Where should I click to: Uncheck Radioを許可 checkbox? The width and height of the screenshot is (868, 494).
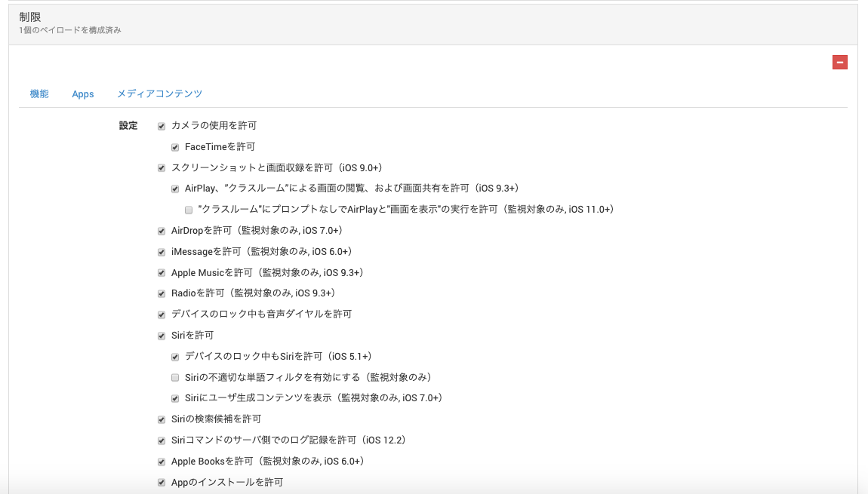[x=162, y=293]
